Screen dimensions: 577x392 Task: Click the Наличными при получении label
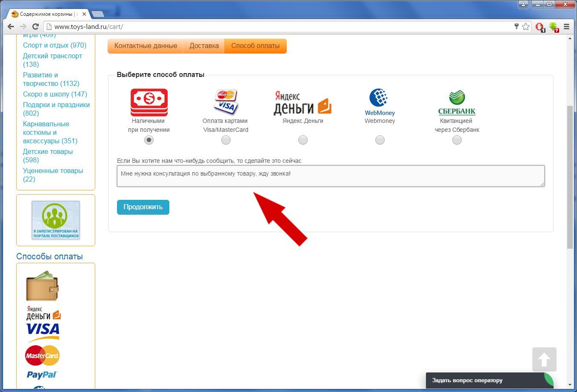point(149,125)
